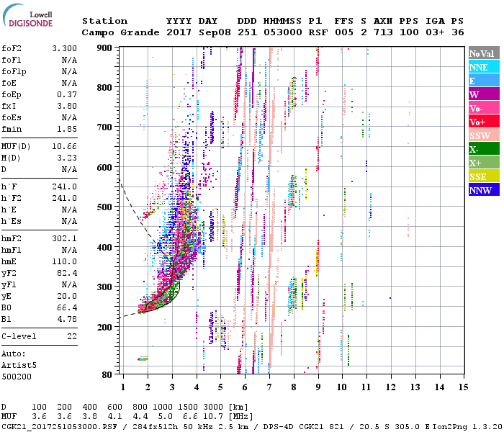Click the foEp value 0.37
The image size is (504, 432).
[x=67, y=94]
